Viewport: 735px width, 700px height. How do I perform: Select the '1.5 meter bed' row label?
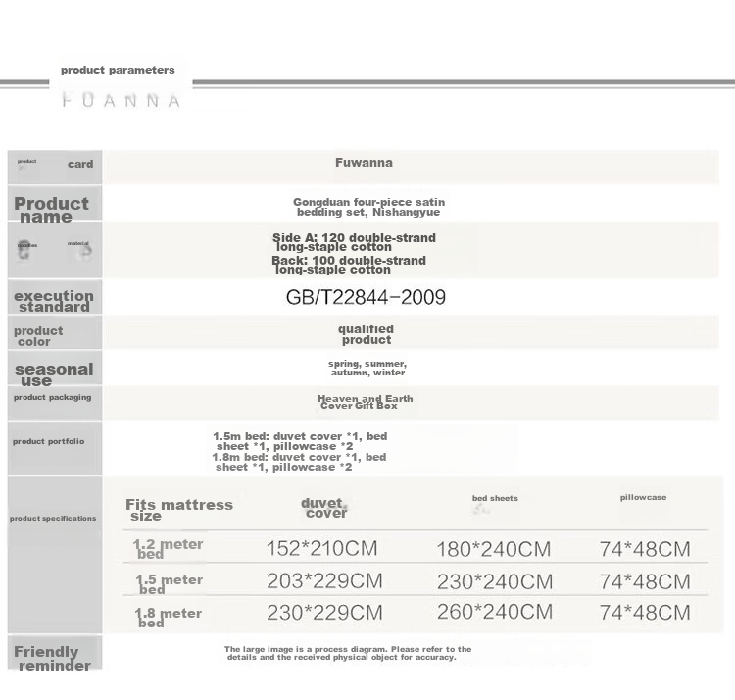click(169, 584)
